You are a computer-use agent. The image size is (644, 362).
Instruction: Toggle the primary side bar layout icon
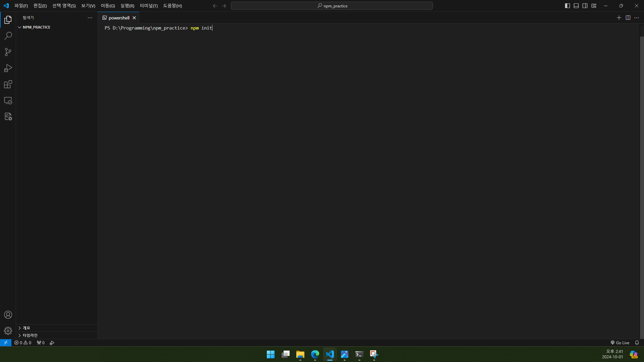coord(567,6)
